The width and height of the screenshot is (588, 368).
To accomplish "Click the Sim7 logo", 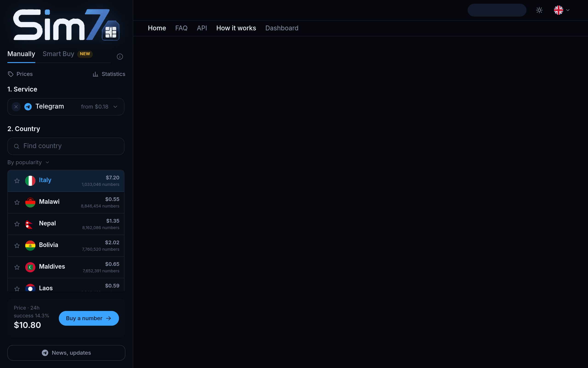I will coord(66,25).
